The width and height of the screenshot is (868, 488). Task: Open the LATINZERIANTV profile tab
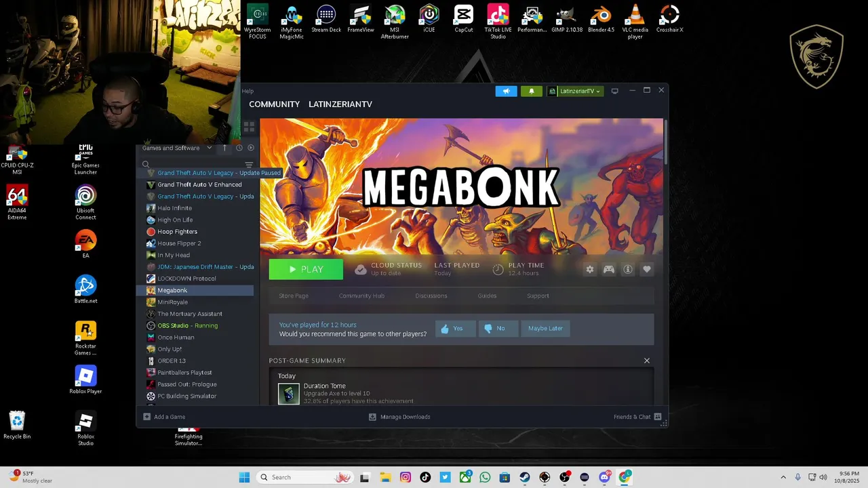(x=340, y=104)
